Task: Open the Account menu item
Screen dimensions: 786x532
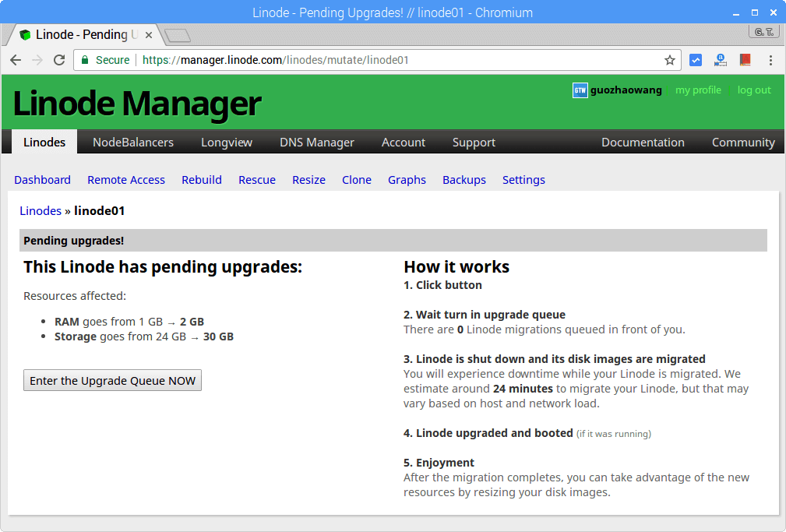Action: point(403,142)
